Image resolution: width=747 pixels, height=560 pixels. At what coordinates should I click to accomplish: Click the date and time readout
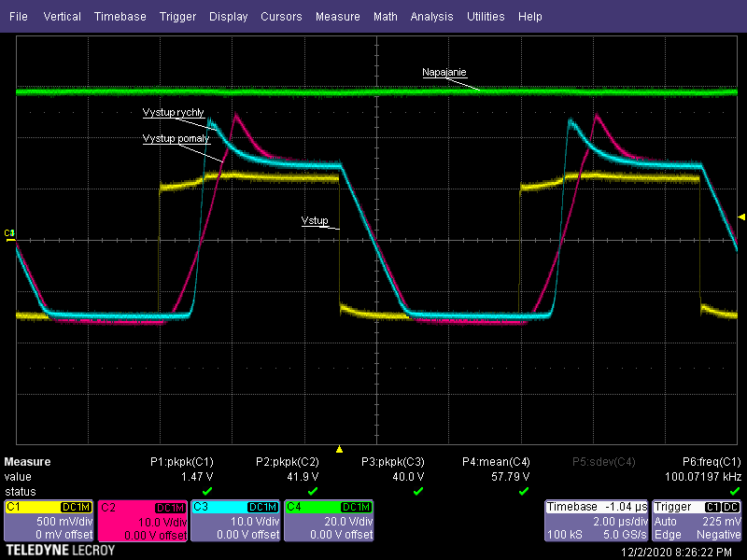[676, 553]
